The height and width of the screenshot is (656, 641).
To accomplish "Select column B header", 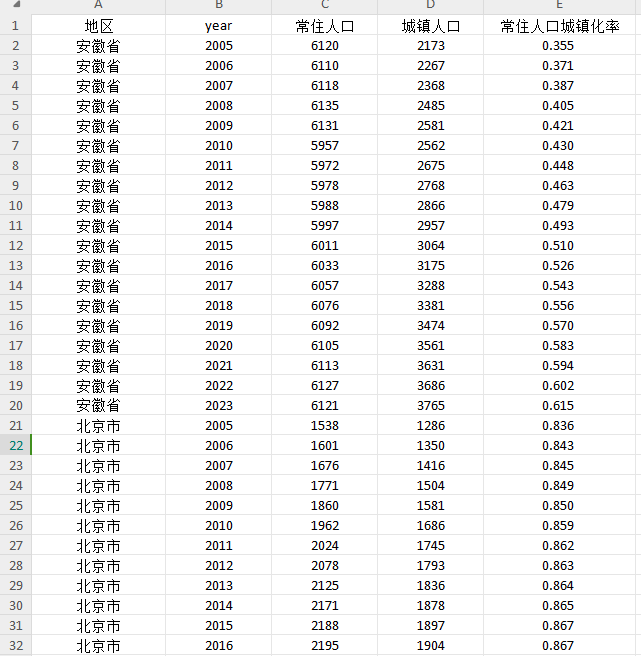I will coord(218,6).
